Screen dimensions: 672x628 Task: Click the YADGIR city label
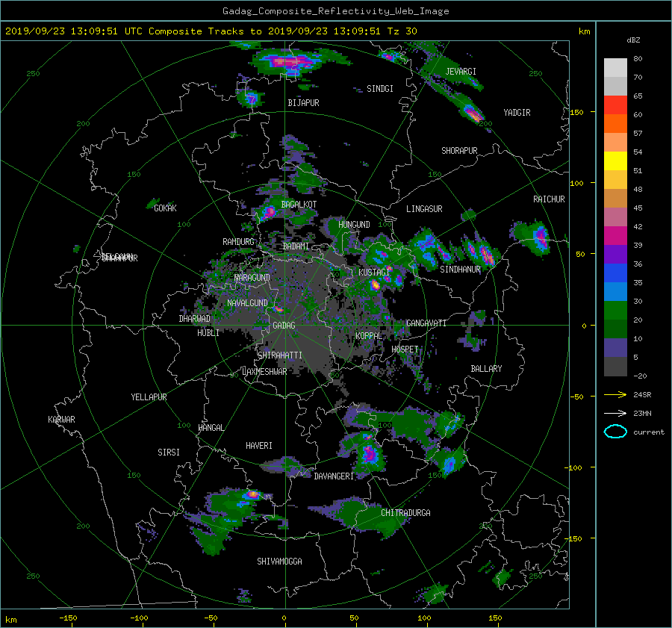[x=517, y=113]
